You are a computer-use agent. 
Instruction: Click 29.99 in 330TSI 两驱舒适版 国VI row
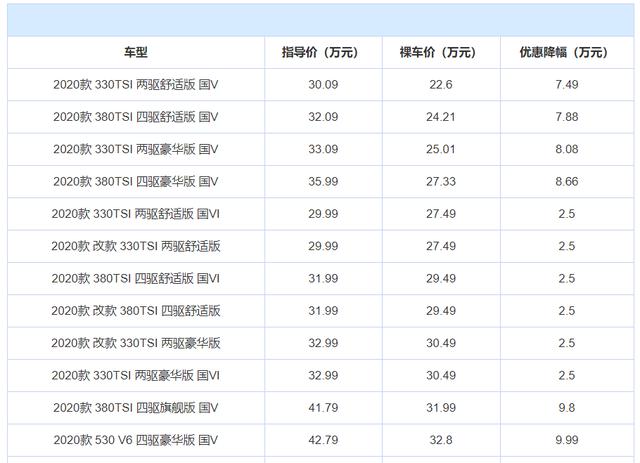click(323, 214)
